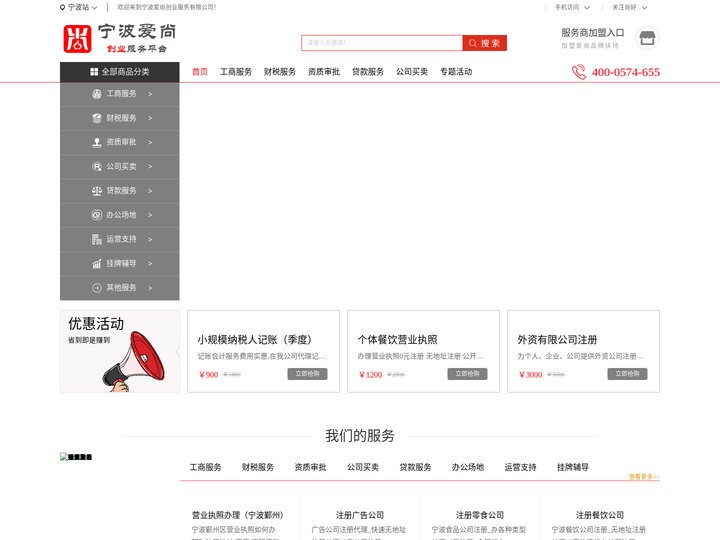720x540 pixels.
Task: Expand 挂牌辅导 sidebar arrow
Action: tap(150, 264)
